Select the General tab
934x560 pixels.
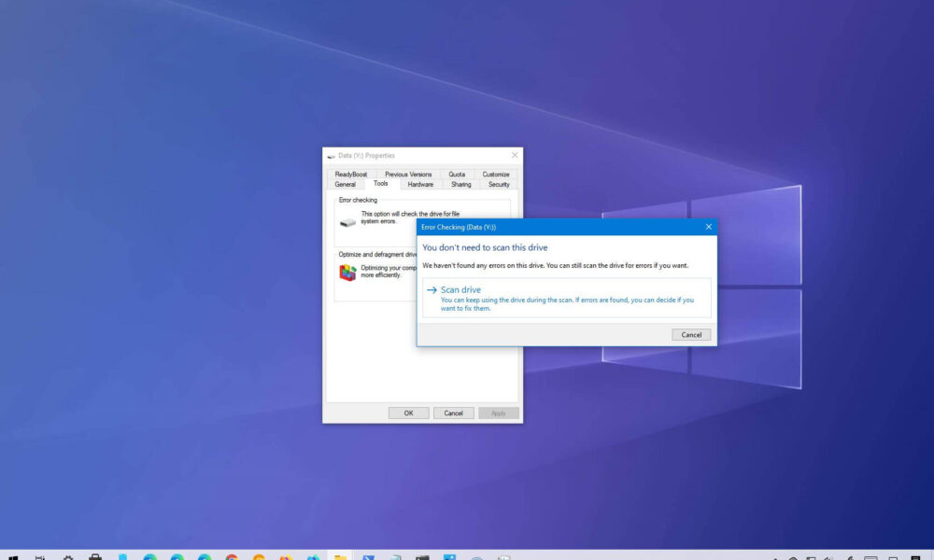(x=345, y=184)
